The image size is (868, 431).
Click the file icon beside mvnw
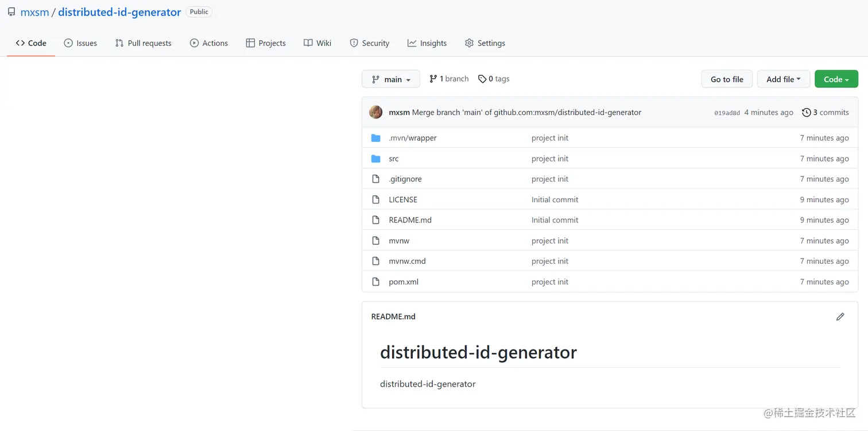[376, 241]
